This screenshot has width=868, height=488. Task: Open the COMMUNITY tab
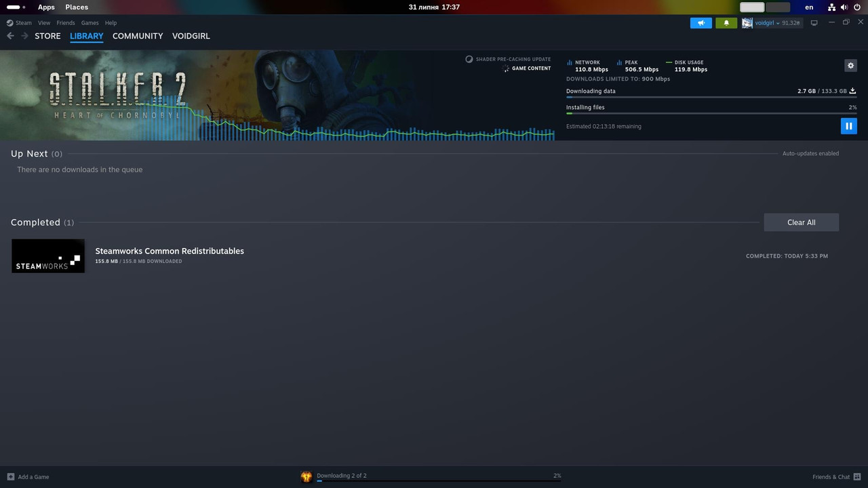coord(138,36)
